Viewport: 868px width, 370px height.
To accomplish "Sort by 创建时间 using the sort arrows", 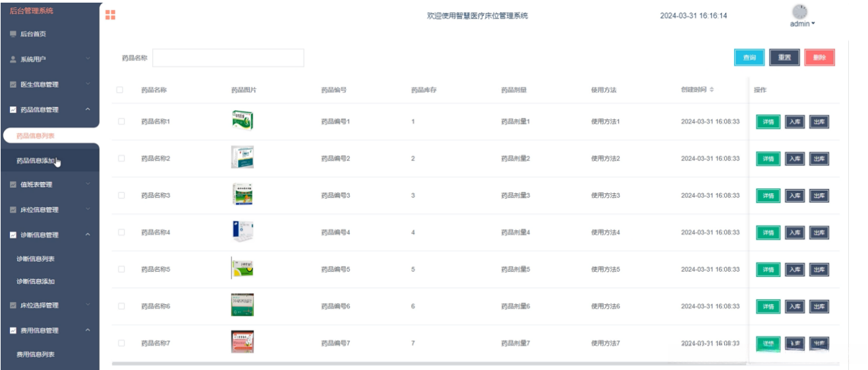I will point(711,90).
